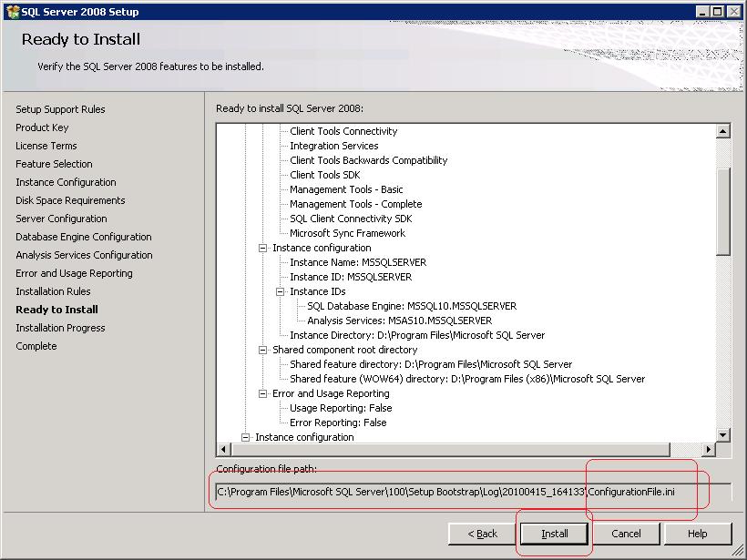This screenshot has width=747, height=560.
Task: Select Ready to Install sidebar step
Action: (x=56, y=310)
